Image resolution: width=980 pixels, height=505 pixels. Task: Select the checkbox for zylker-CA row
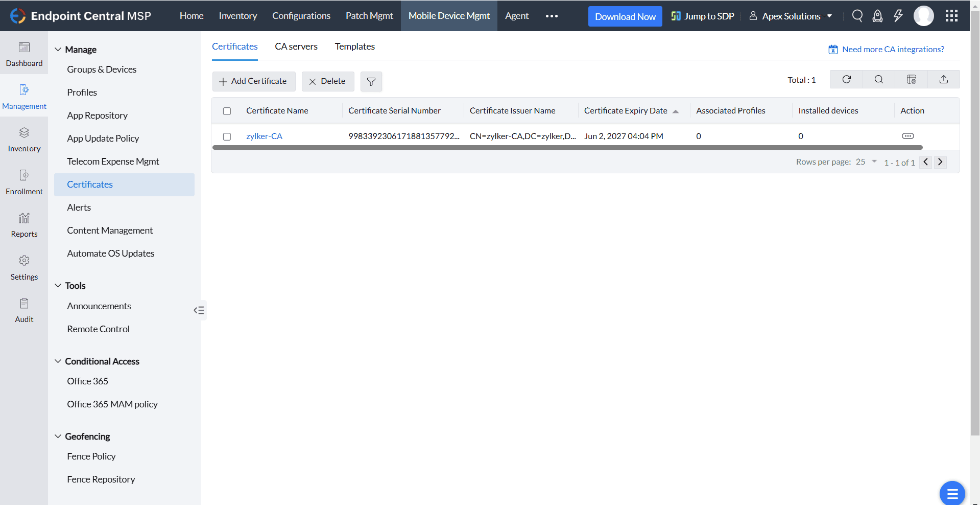(x=227, y=136)
